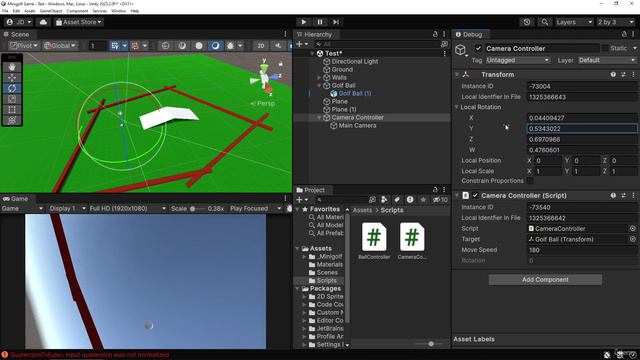This screenshot has width=640, height=360.
Task: Open the 2 by 3 layout dropdown
Action: pos(616,22)
